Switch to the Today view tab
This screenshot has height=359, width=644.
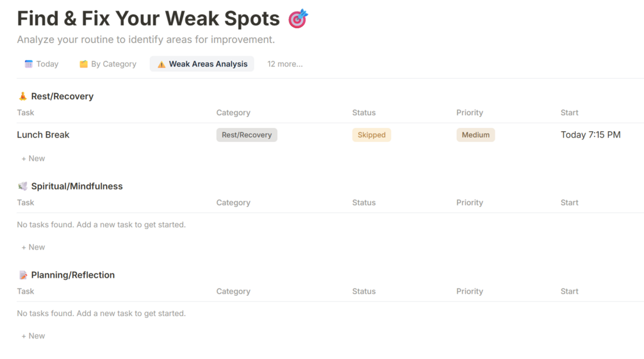point(42,64)
